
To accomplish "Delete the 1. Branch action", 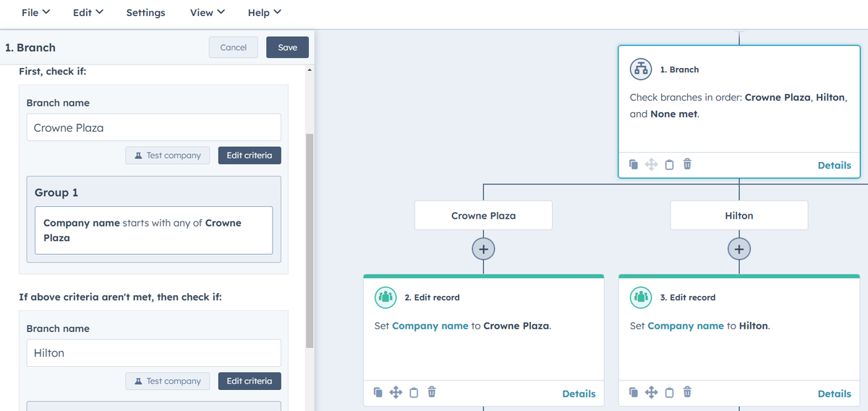I will point(687,164).
